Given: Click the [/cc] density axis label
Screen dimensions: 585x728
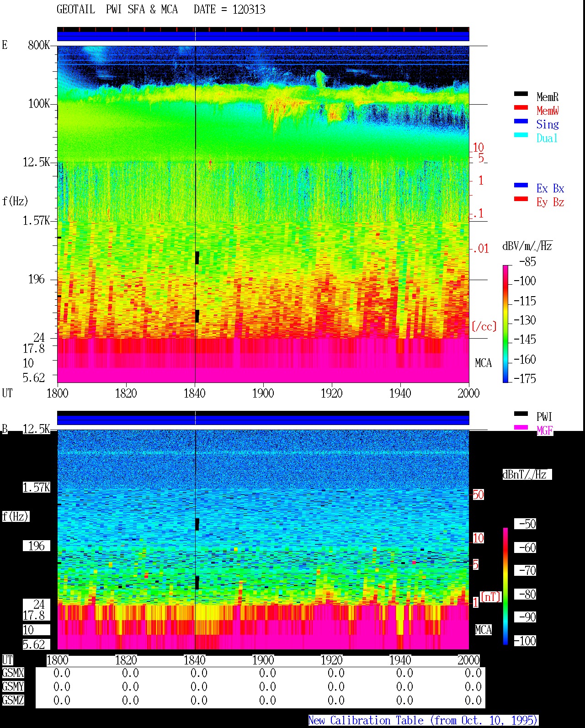Looking at the screenshot, I should 484,327.
